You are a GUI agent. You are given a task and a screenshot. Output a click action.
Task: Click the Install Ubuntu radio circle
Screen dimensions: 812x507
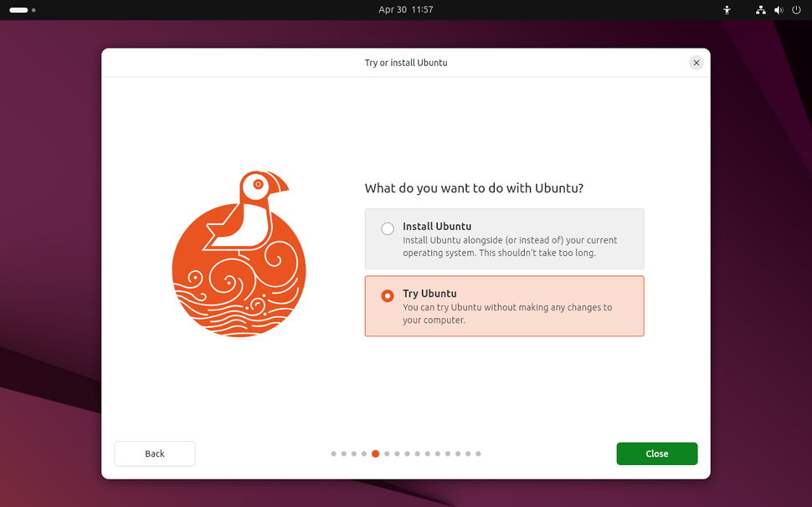[x=387, y=228]
